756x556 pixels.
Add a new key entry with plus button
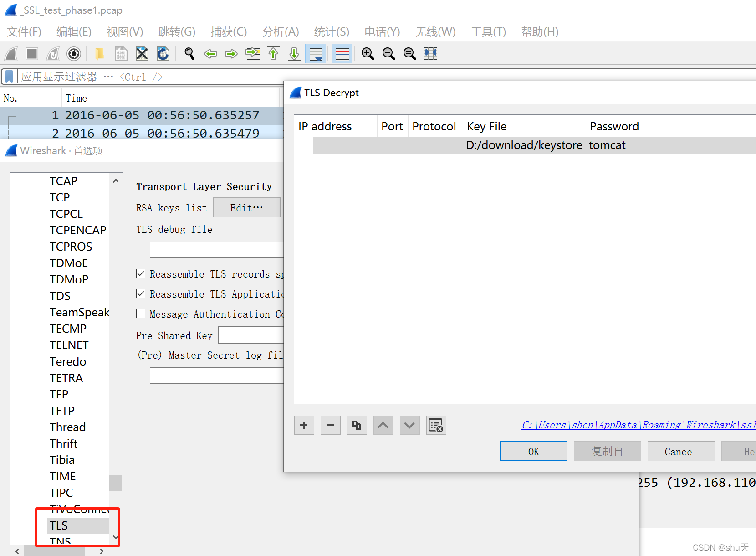coord(304,426)
